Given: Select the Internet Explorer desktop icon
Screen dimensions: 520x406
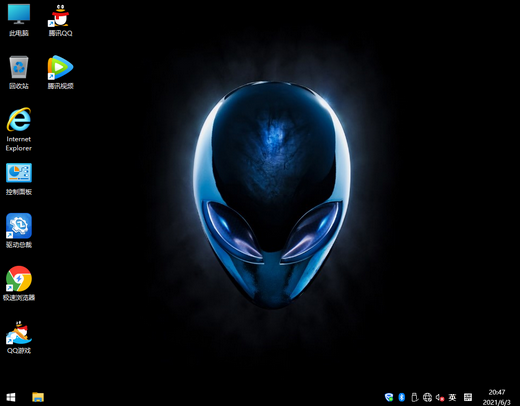Looking at the screenshot, I should tap(19, 129).
